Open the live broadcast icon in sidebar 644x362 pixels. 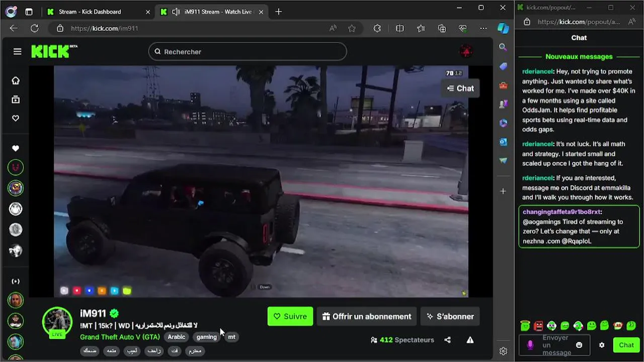click(x=16, y=281)
